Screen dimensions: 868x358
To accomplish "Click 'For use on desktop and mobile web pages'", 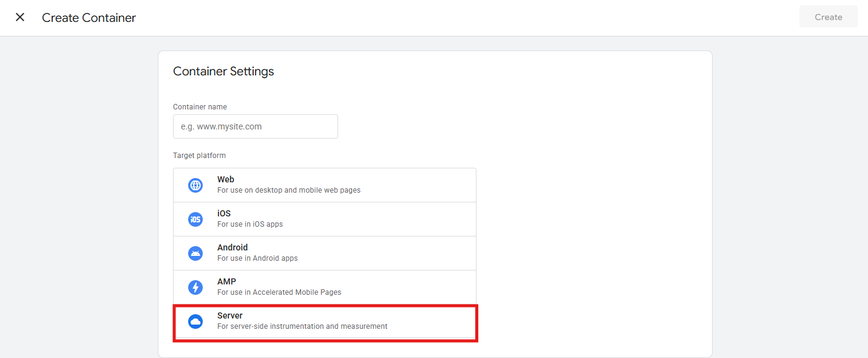I will [x=289, y=190].
